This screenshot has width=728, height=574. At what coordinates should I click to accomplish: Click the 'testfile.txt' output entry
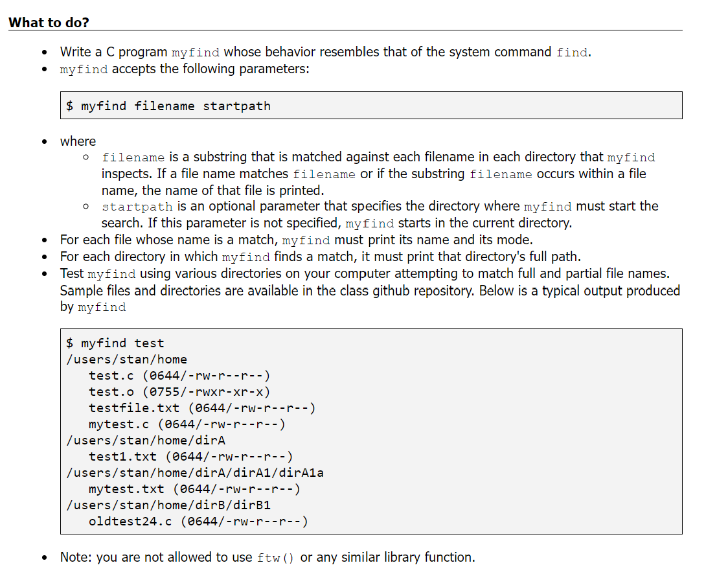pos(133,408)
